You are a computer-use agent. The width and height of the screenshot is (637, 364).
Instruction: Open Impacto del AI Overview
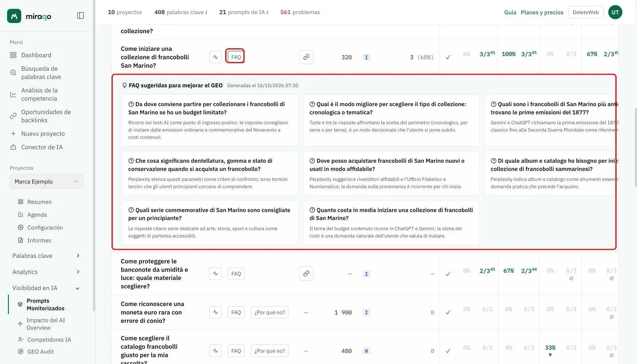46,324
